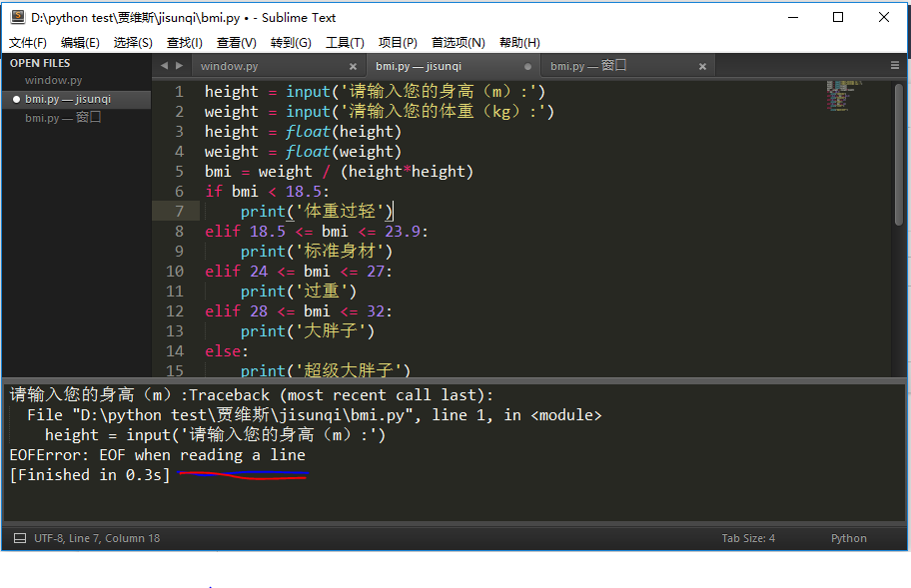Click the next tab right arrow
Image resolution: width=911 pixels, height=588 pixels.
tap(179, 66)
